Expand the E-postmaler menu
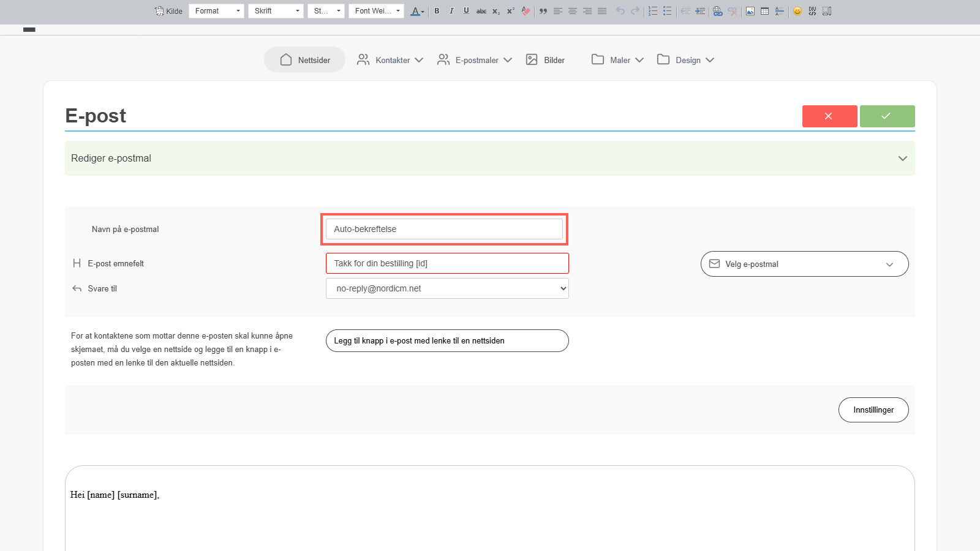The image size is (980, 551). click(x=475, y=60)
